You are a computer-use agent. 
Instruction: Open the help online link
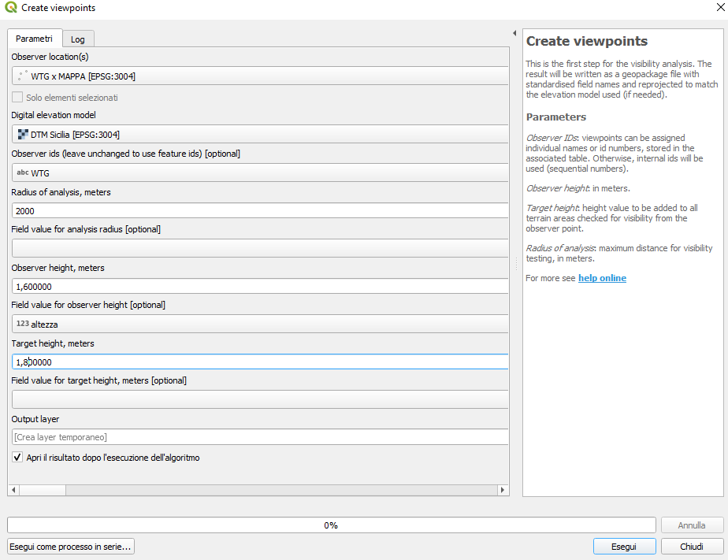(602, 278)
